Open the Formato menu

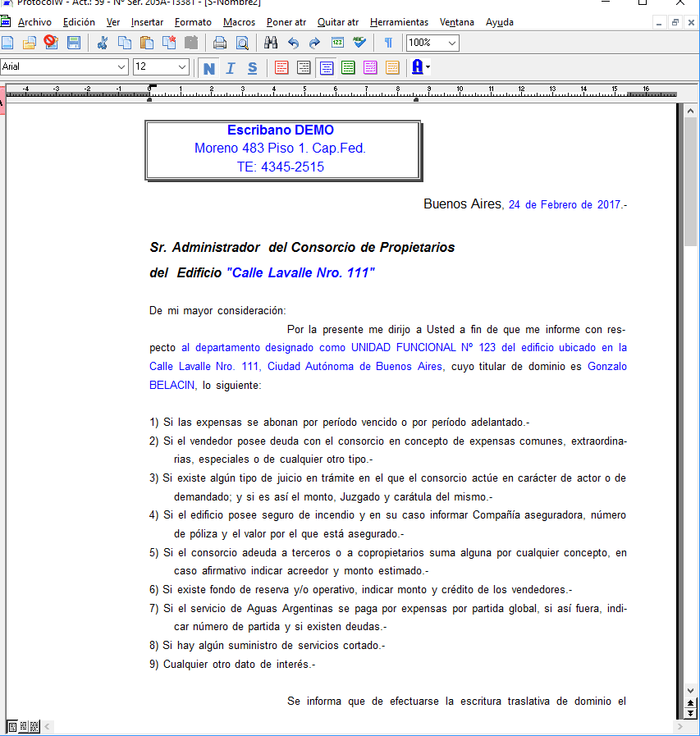pyautogui.click(x=193, y=22)
